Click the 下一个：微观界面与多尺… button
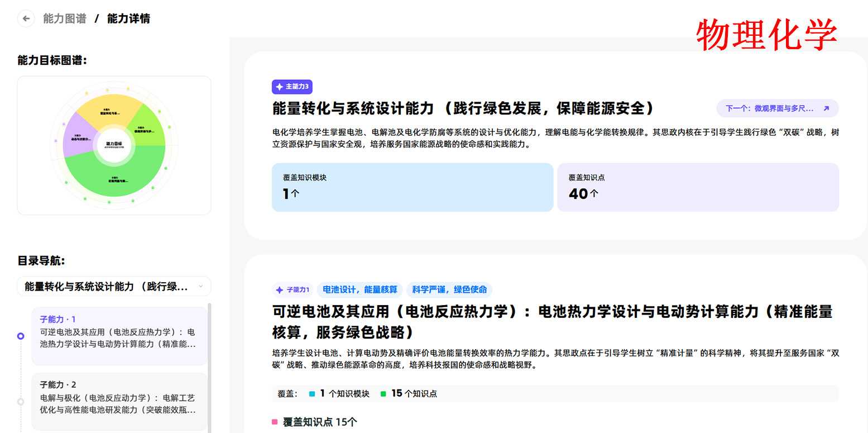 point(777,108)
